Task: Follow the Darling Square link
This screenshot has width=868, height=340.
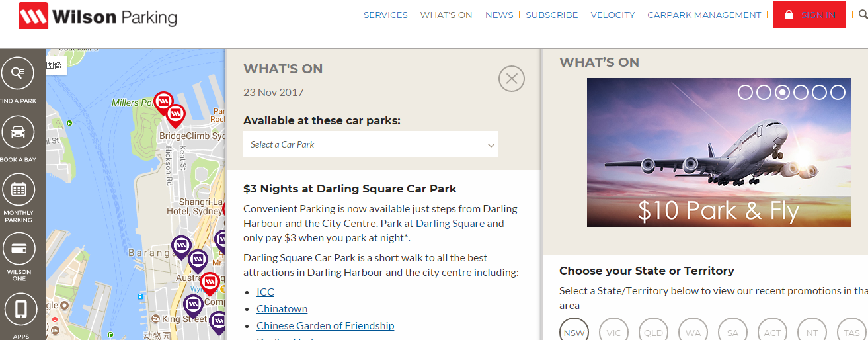Action: 450,224
